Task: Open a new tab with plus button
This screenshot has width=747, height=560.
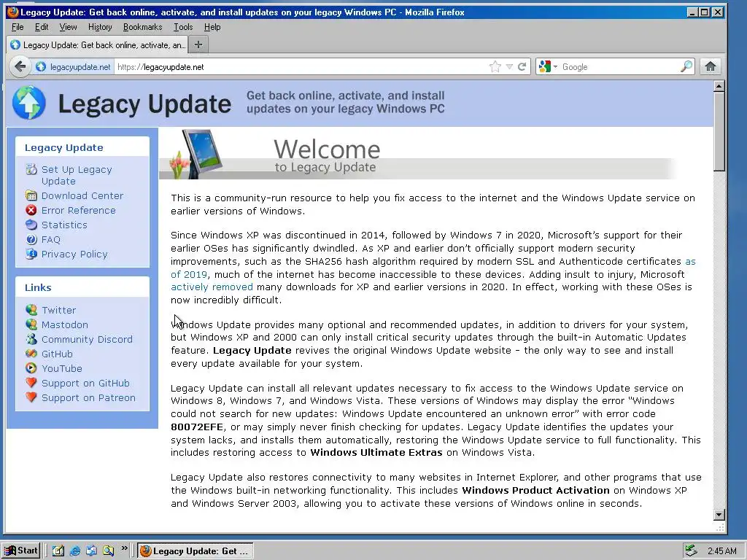Action: point(198,44)
